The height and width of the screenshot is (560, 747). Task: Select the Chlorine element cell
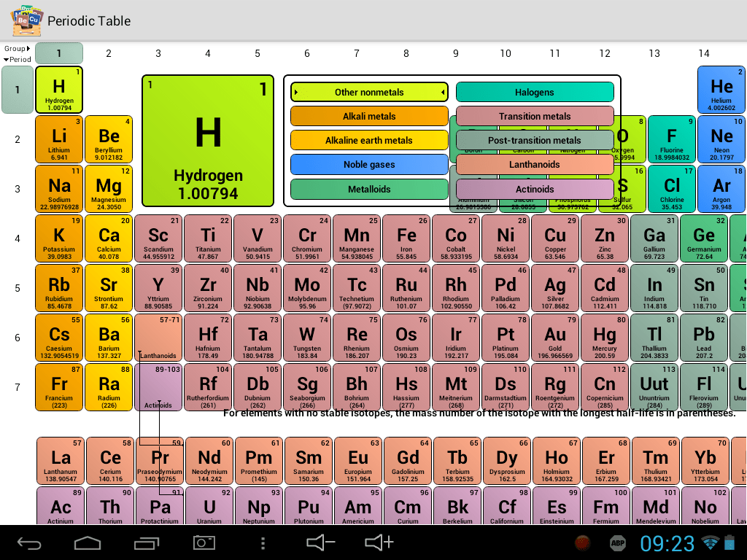tap(672, 189)
